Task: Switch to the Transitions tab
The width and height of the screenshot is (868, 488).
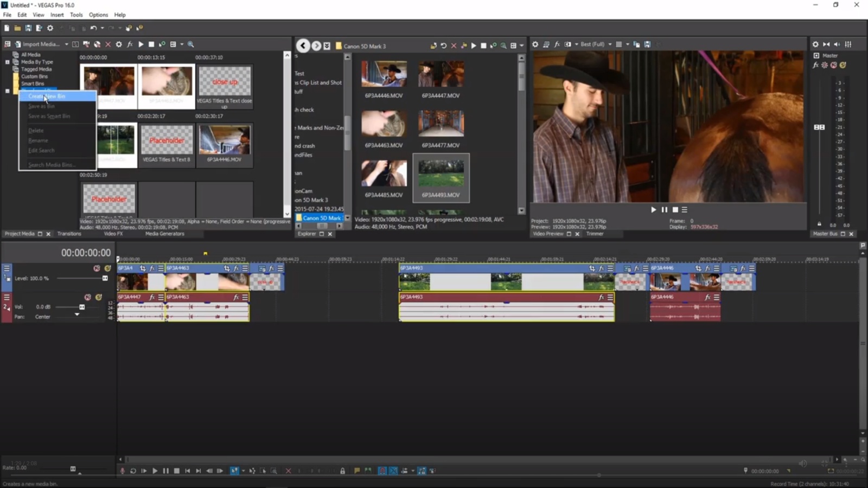Action: [69, 234]
